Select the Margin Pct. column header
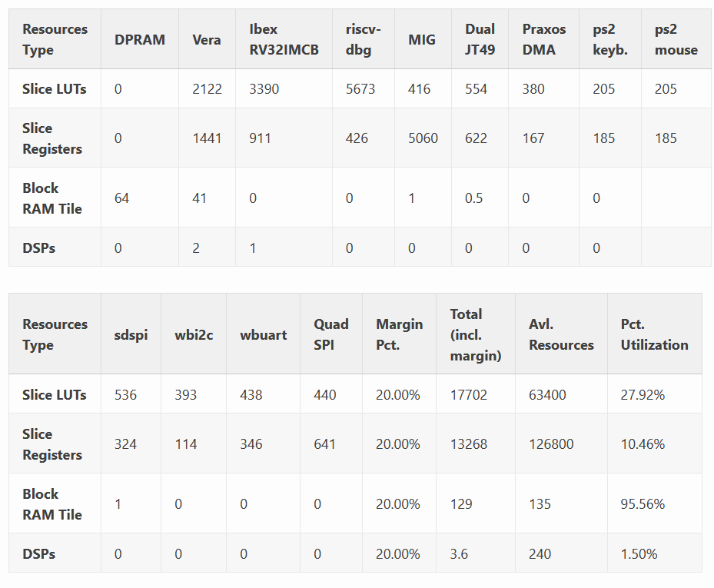 click(x=399, y=334)
